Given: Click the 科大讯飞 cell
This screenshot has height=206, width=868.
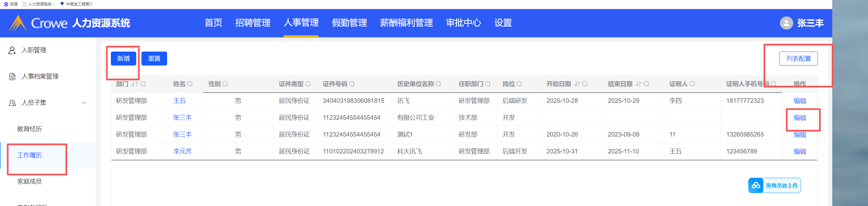Looking at the screenshot, I should pos(409,151).
